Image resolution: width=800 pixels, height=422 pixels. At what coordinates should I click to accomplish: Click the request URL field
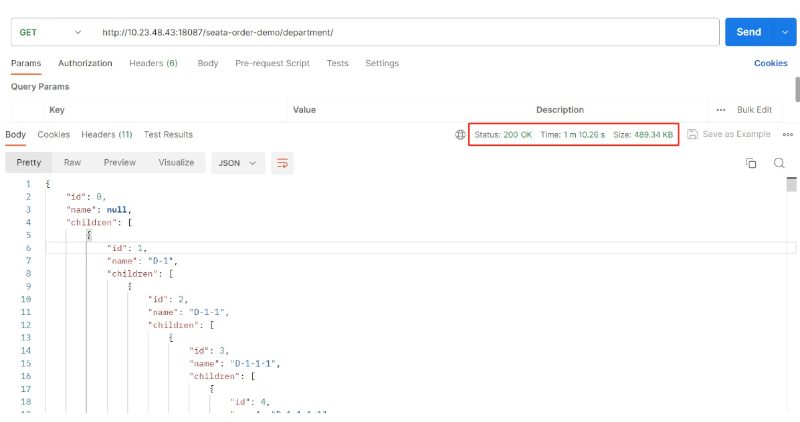coord(407,32)
